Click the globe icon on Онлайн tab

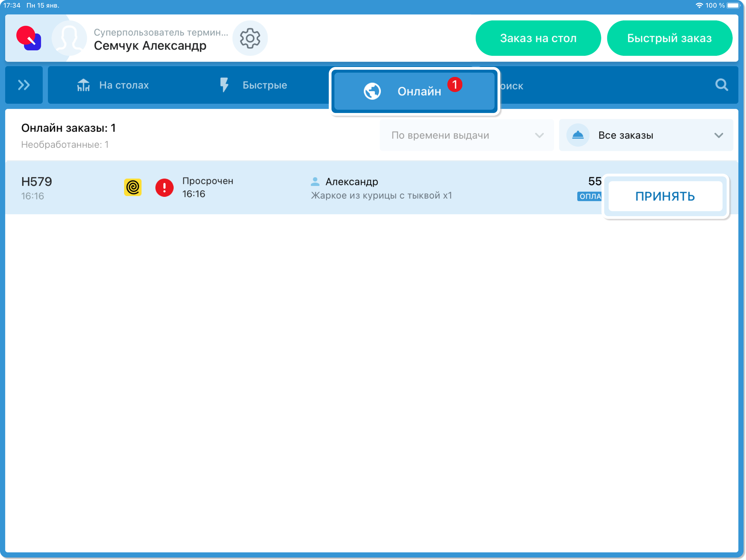point(372,91)
